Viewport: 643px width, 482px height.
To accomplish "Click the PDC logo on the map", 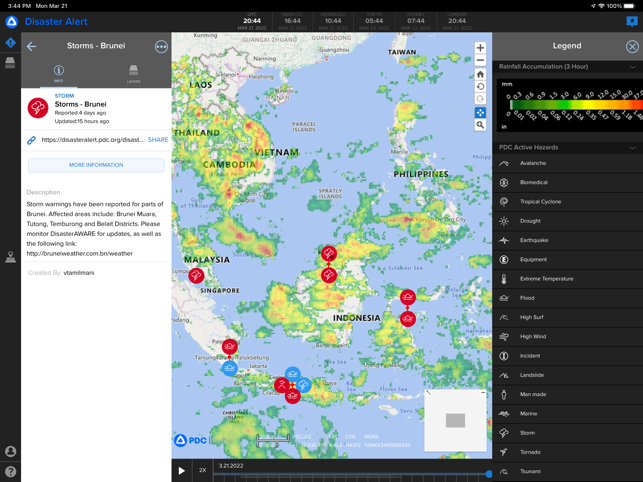I will coord(191,440).
